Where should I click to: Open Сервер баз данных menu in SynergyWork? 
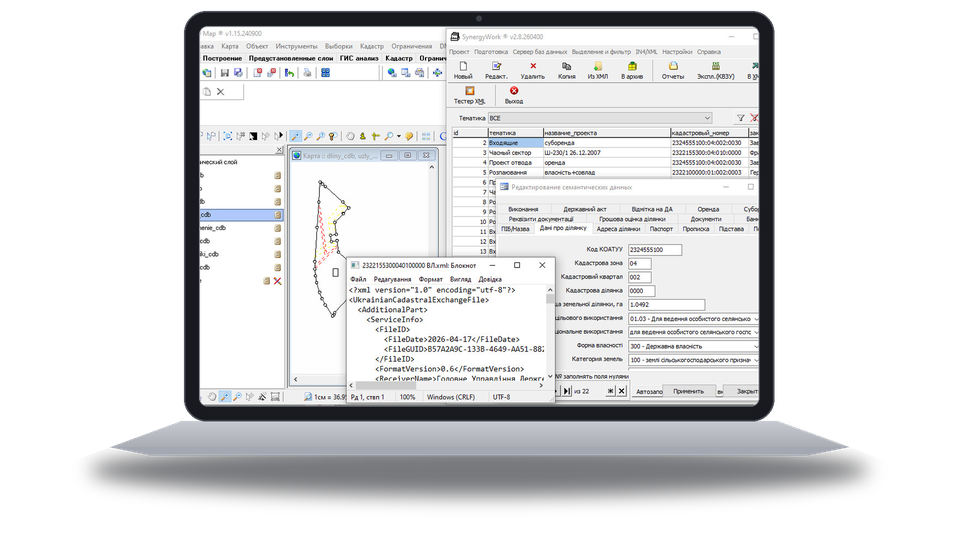coord(540,52)
